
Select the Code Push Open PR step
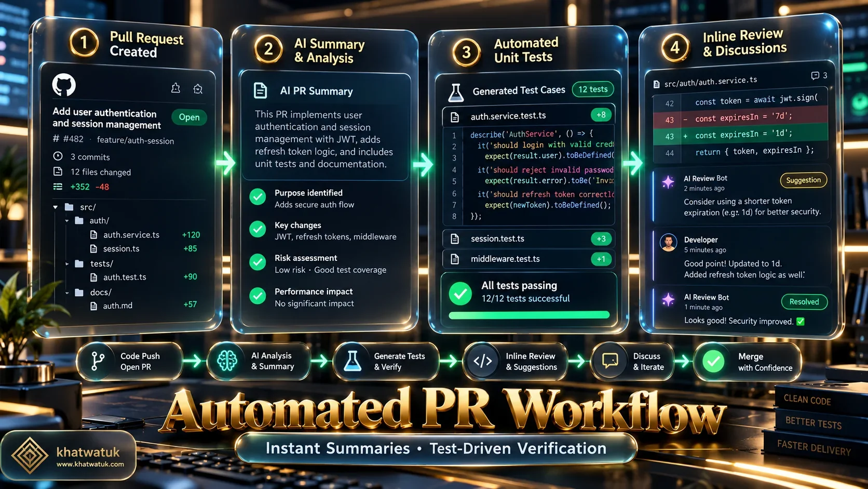[x=130, y=361]
